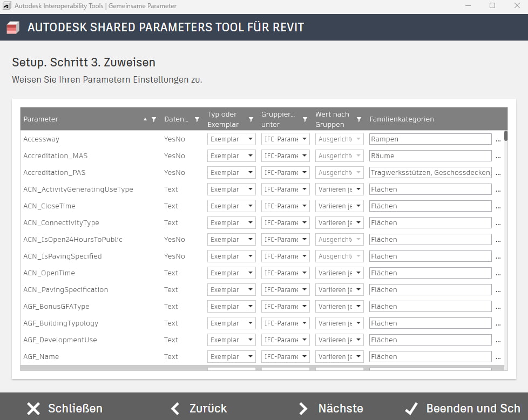Click the ellipsis button for AGF_BuildingTypology row

pos(498,324)
